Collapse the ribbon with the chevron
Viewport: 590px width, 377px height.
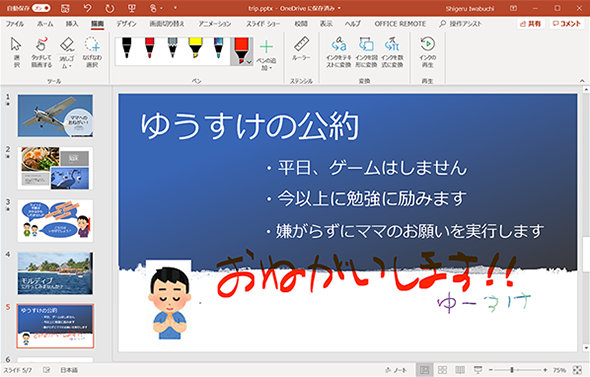582,81
